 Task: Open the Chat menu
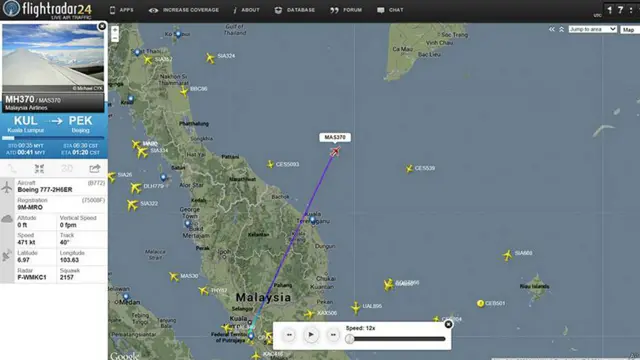pos(390,10)
